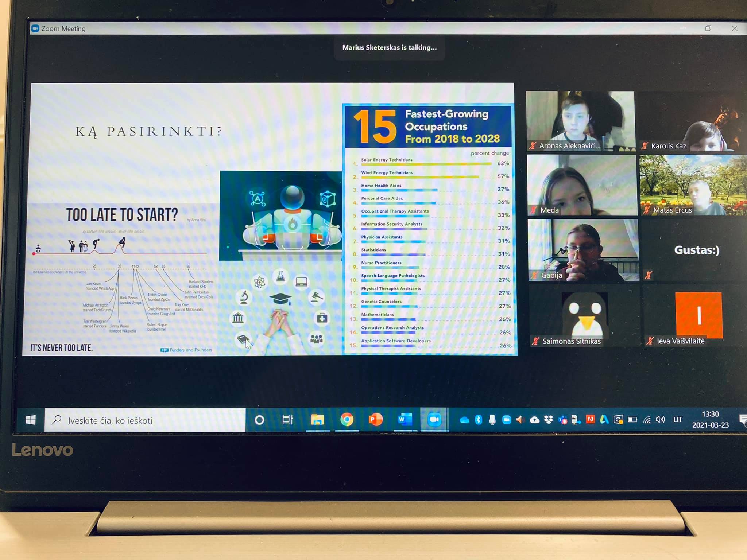Screen dimensions: 747x560
Task: Open Wi-Fi network tray icon
Action: coord(647,420)
